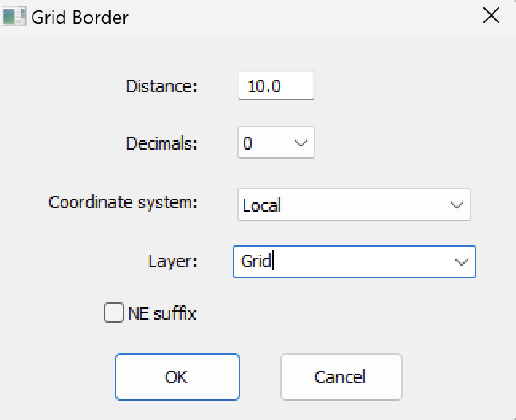516x420 pixels.
Task: Confirm with the OK button
Action: [x=178, y=377]
